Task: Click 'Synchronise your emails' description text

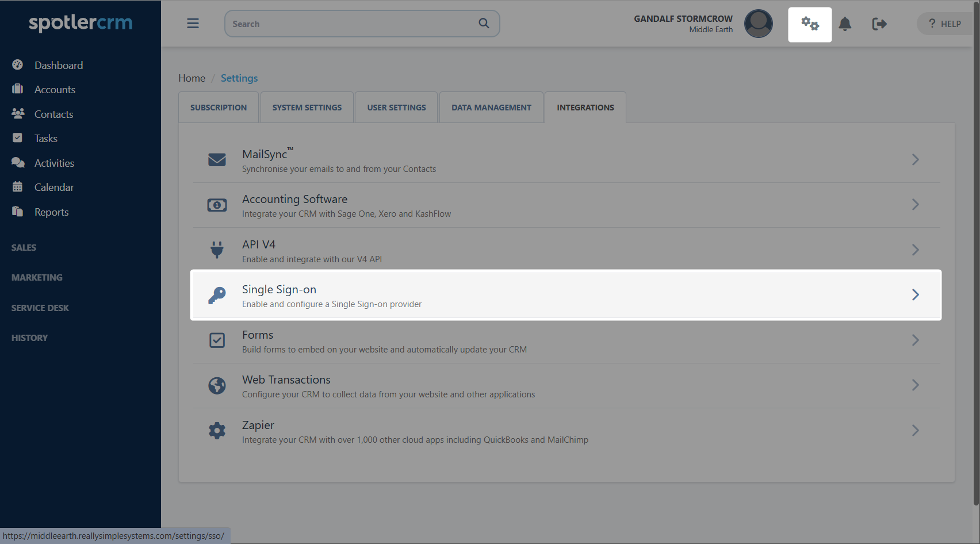Action: (339, 169)
